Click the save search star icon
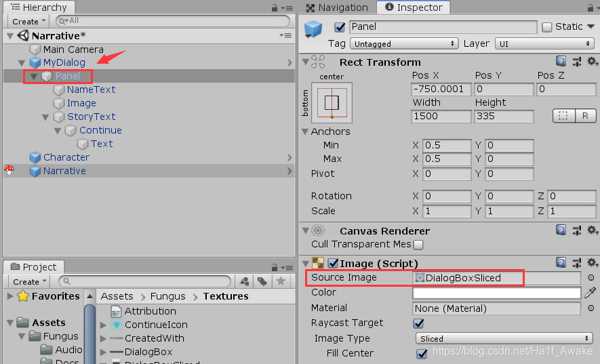This screenshot has width=600, height=364. click(x=281, y=281)
